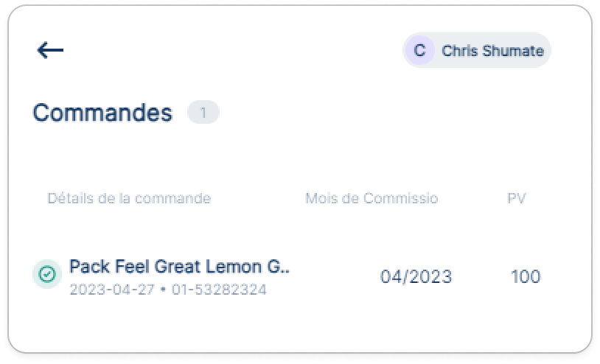This screenshot has height=364, width=600.
Task: Click the word Great in order title
Action: [178, 267]
